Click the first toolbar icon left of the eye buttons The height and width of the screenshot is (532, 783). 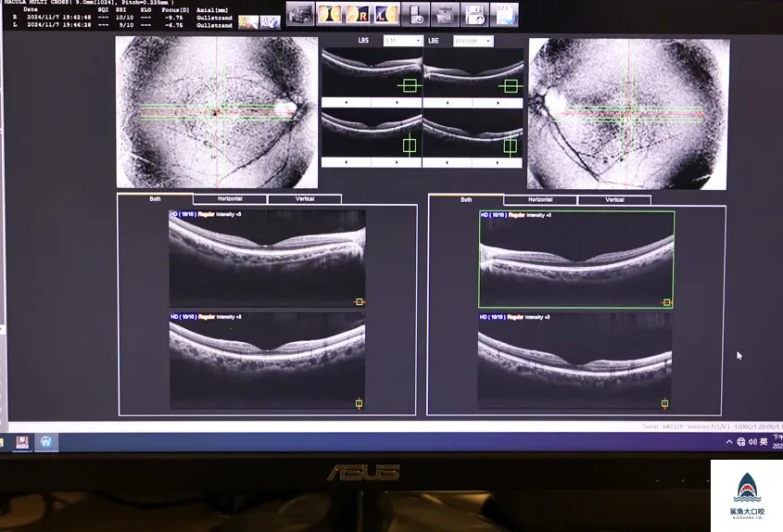click(x=300, y=14)
